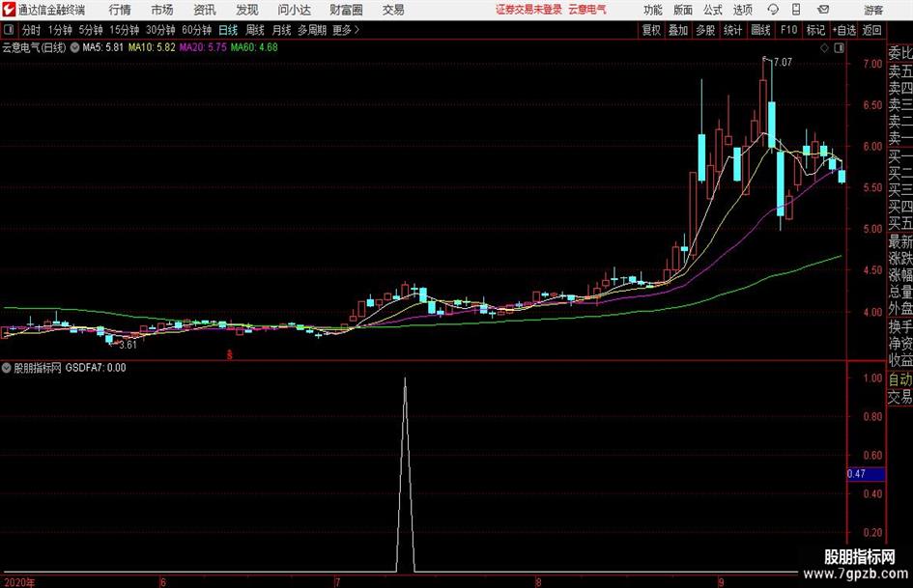Click the red $ marker below the chart
Viewport: 913px width, 588px height.
229,354
